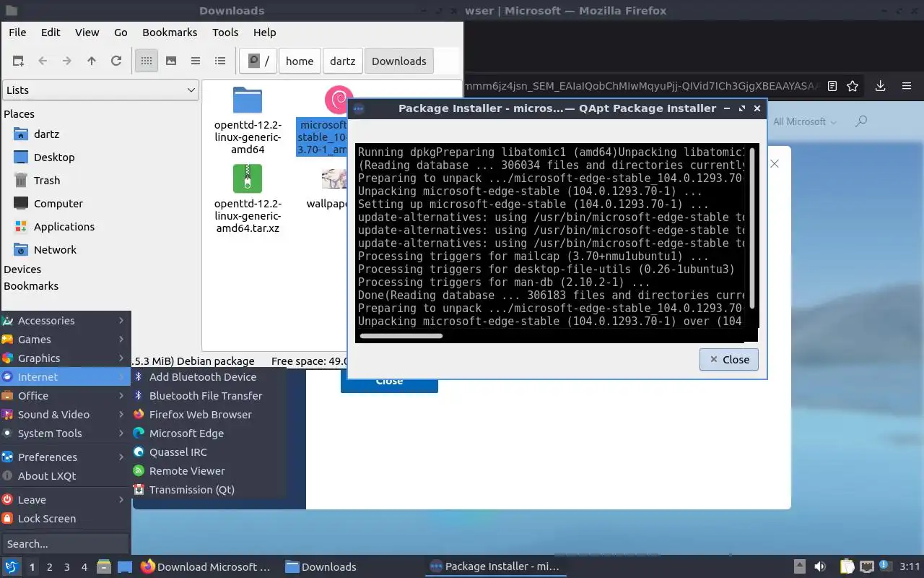Expand Accessories menu category

[65, 320]
